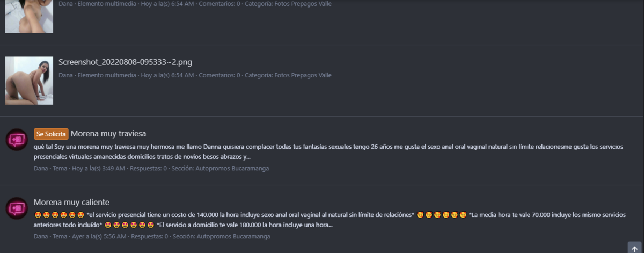Open the thread titled next to Se Solicita
644x253 pixels.
pos(108,134)
